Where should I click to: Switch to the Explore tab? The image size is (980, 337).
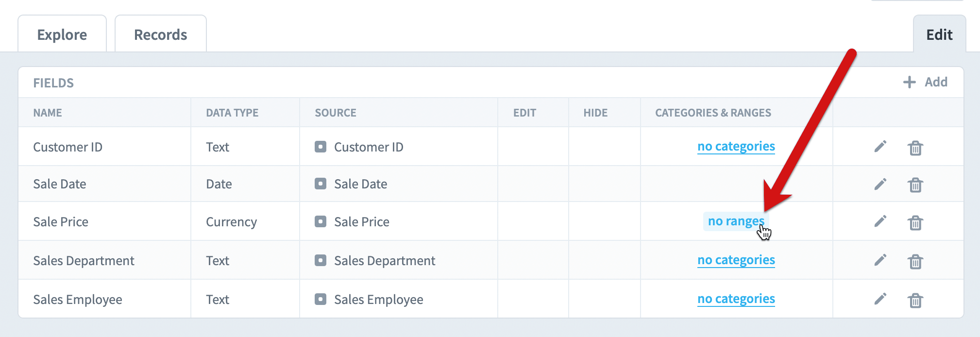point(62,34)
